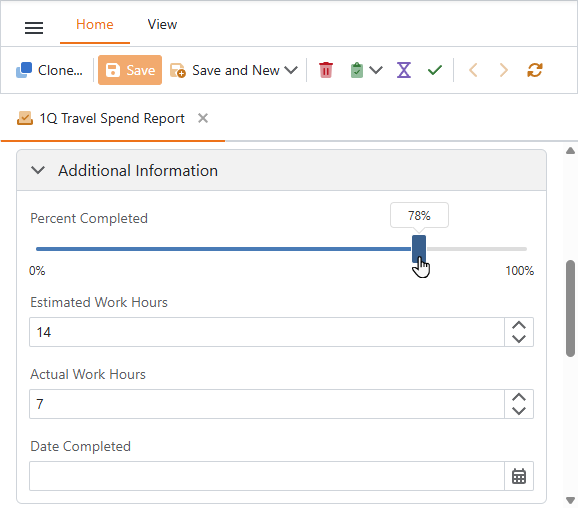Viewport: 578px width, 509px height.
Task: Click the Percent Completed label
Action: [89, 218]
